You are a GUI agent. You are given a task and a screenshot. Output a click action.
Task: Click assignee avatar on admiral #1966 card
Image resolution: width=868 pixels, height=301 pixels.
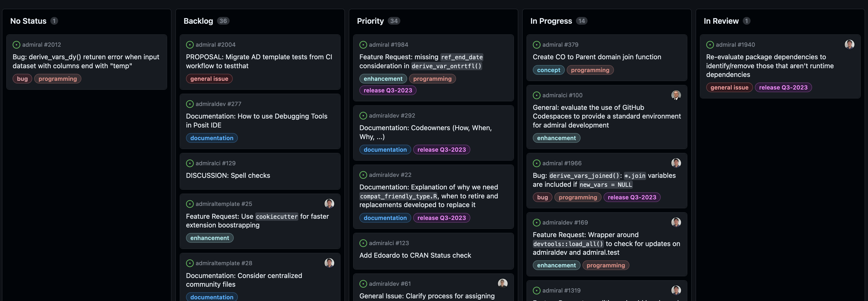[x=676, y=163]
